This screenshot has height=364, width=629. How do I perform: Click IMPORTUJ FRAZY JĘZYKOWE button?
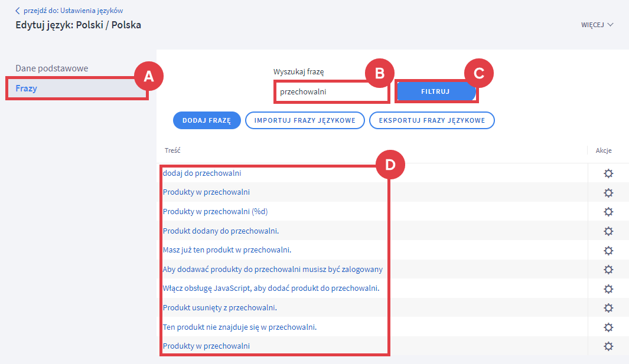click(305, 120)
